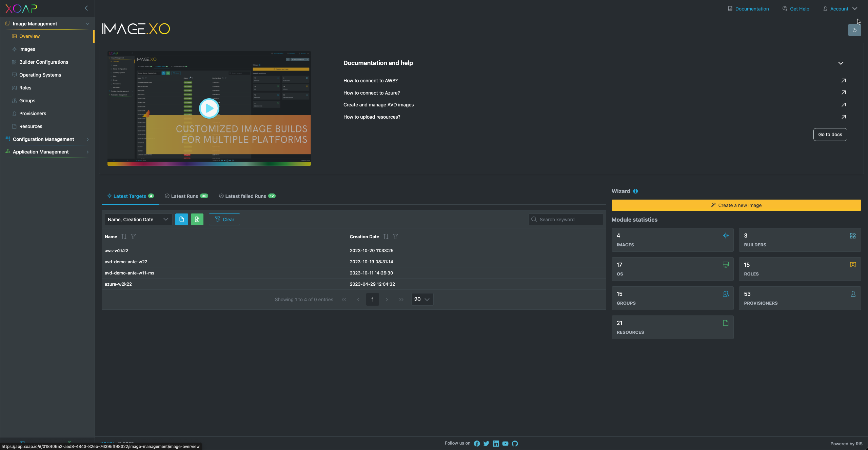The width and height of the screenshot is (868, 450).
Task: Switch to the Latest Targets tab
Action: point(130,196)
